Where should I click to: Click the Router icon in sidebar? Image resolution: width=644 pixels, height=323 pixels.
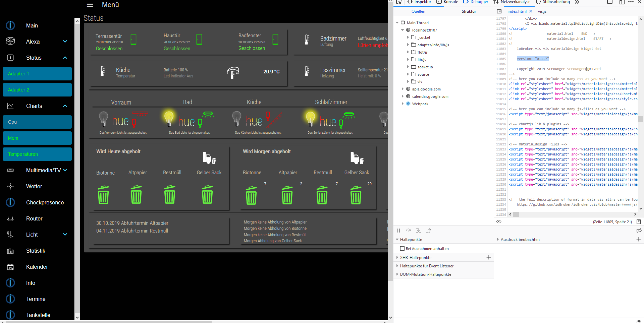[10, 218]
